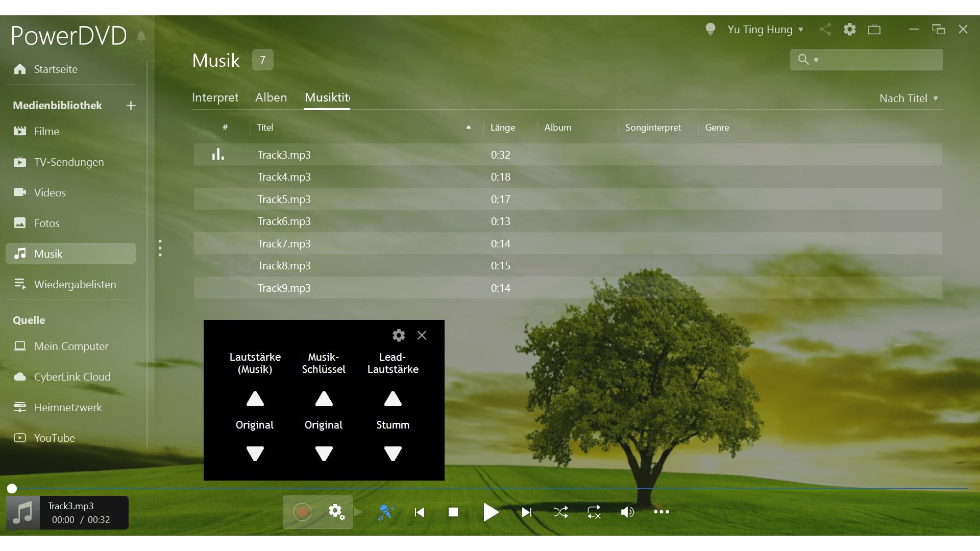Open the Nach Titel sort dropdown

pyautogui.click(x=909, y=98)
